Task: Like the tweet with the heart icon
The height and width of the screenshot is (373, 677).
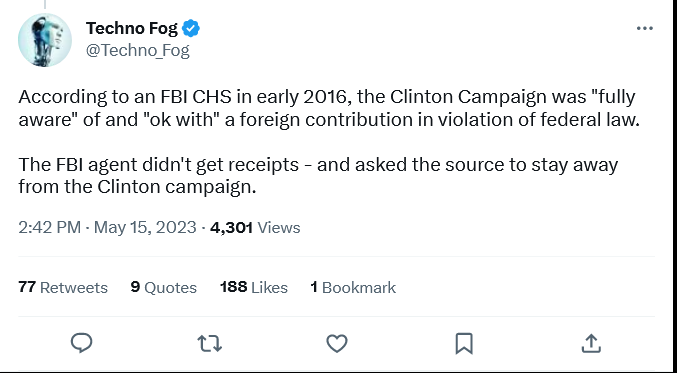Action: [337, 344]
